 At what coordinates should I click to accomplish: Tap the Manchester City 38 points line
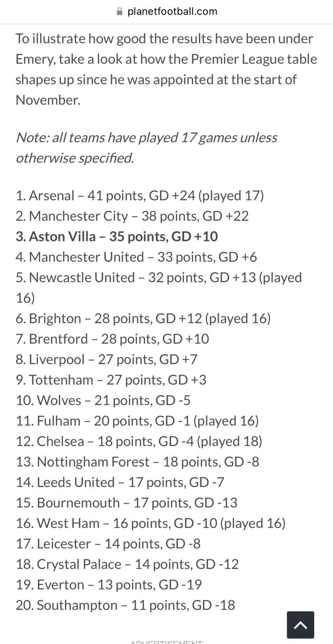click(132, 216)
